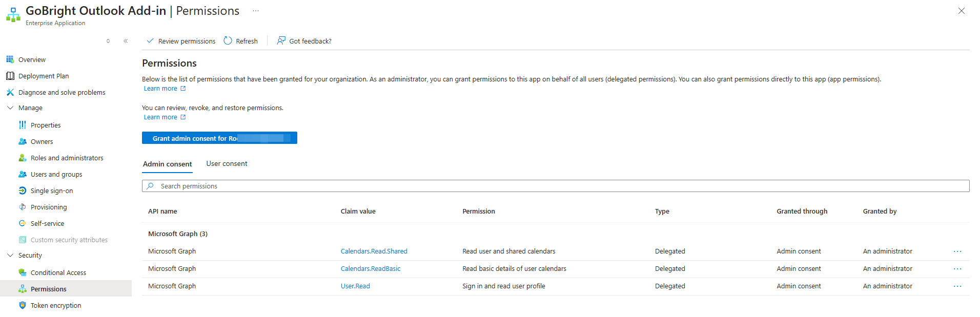Open more options for Calendars.Read.Shared row
980x317 pixels.
click(957, 251)
